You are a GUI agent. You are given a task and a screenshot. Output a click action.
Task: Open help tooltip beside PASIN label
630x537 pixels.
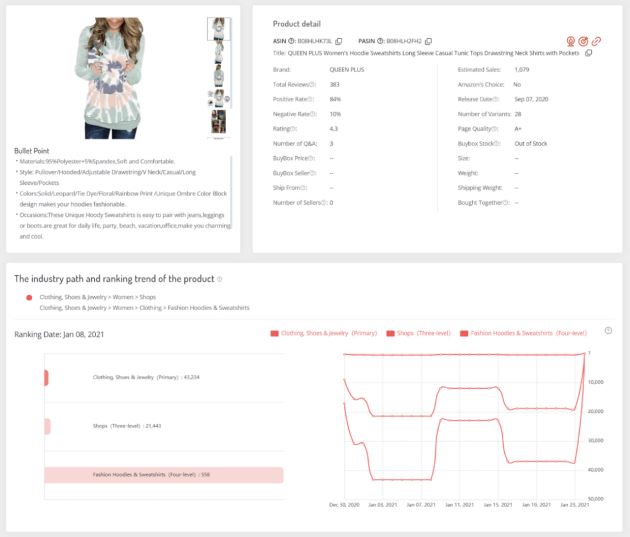pyautogui.click(x=380, y=41)
